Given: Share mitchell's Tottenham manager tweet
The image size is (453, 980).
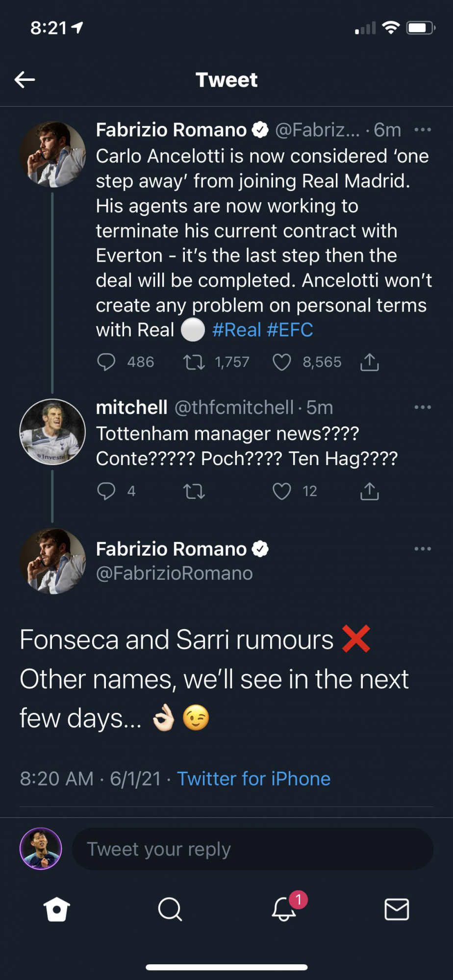Looking at the screenshot, I should [370, 491].
